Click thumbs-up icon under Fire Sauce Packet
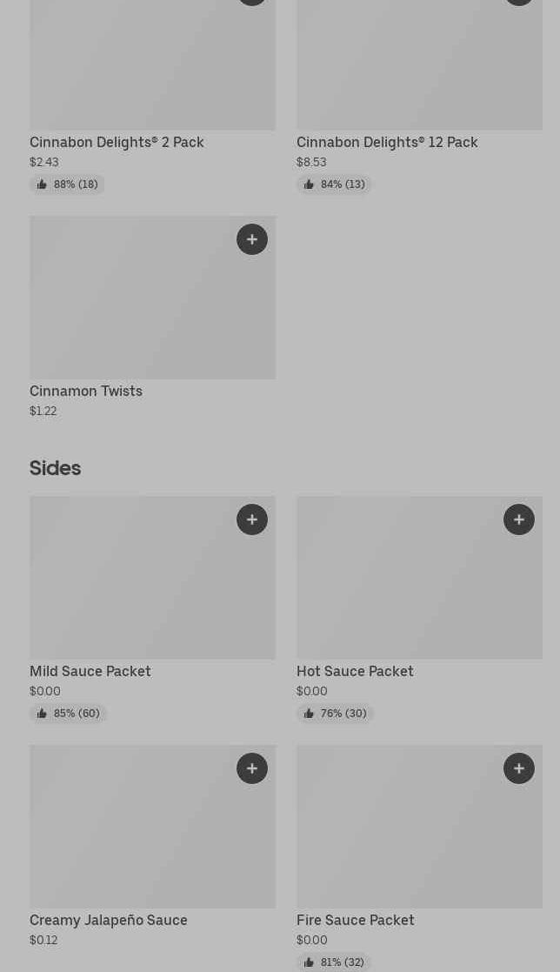The image size is (560, 972). coord(309,962)
